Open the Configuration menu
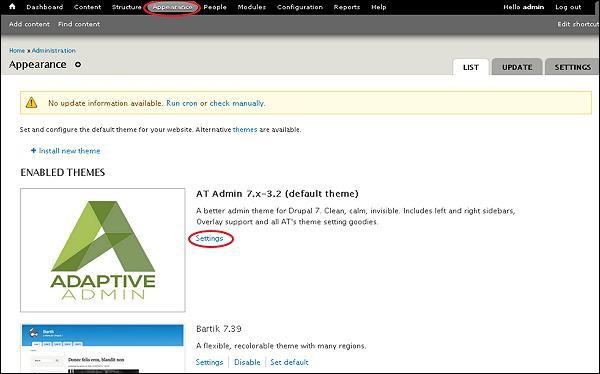 click(x=300, y=7)
